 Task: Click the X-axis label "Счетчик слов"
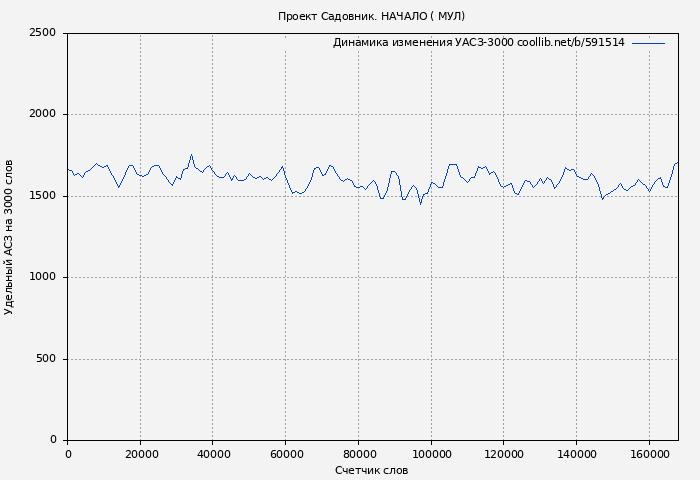point(371,470)
